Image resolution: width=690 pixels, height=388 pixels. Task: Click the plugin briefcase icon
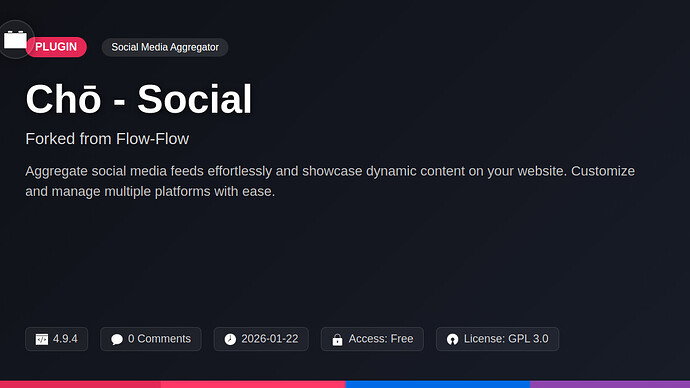click(15, 40)
